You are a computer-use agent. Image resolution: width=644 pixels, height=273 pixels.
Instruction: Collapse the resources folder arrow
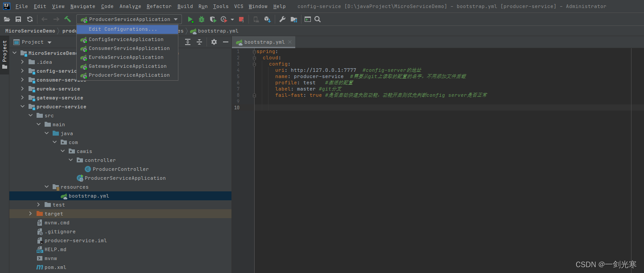(x=47, y=187)
